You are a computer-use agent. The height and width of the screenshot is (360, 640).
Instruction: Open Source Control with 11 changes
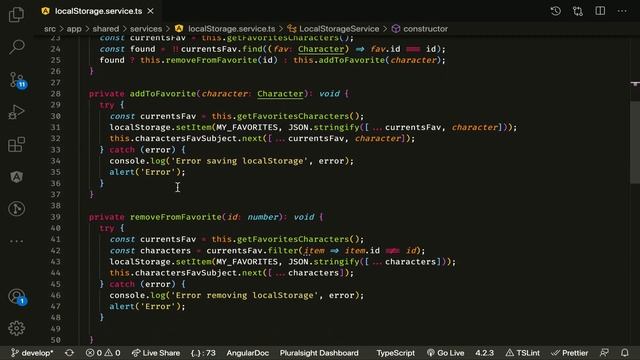click(x=17, y=80)
